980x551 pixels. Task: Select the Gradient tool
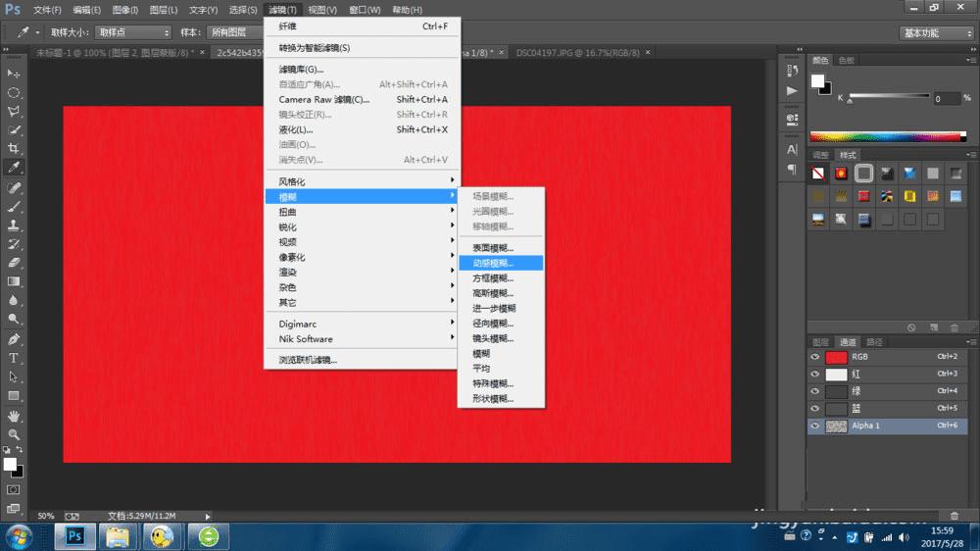[x=13, y=281]
